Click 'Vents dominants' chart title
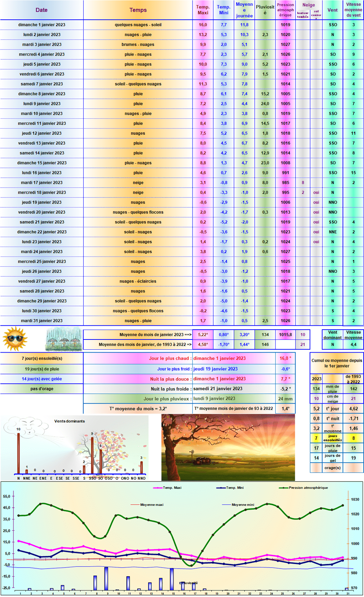Viewport: 364px width, 597px height. (70, 421)
